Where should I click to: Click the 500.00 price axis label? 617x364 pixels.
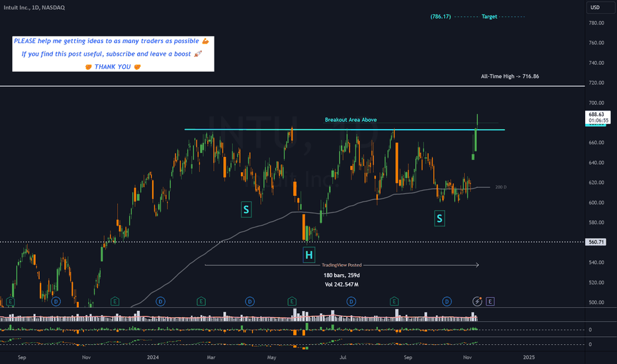tap(596, 302)
